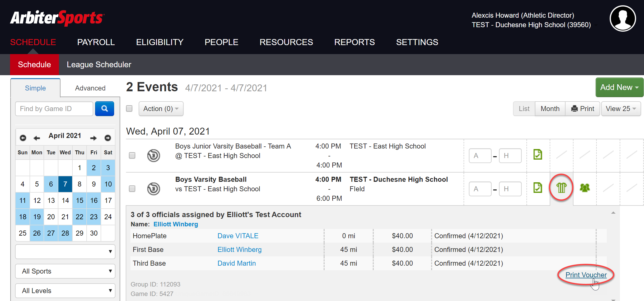Image resolution: width=644 pixels, height=301 pixels.
Task: Select April 22 in the calendar
Action: click(x=80, y=217)
